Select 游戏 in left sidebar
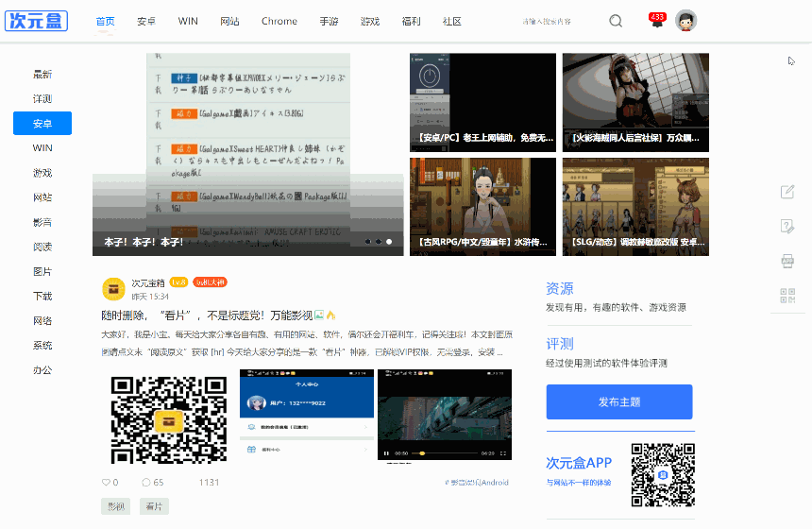Image resolution: width=812 pixels, height=529 pixels. [x=42, y=173]
